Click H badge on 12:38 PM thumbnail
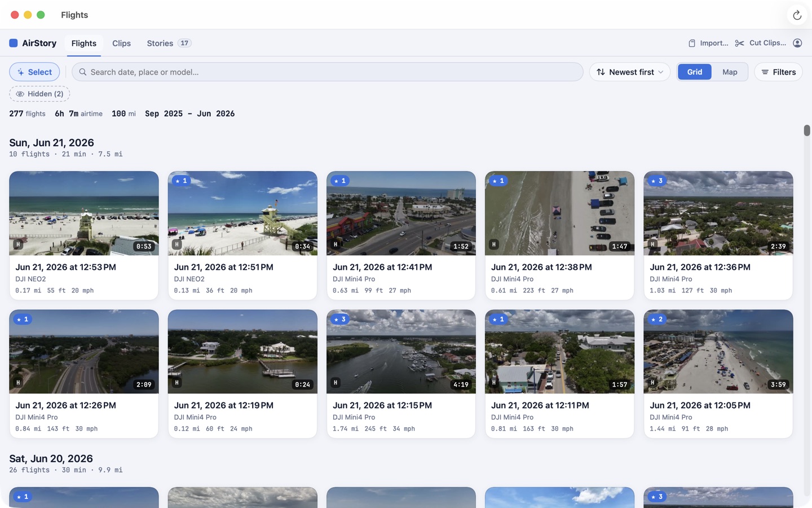This screenshot has width=812, height=508. point(494,244)
